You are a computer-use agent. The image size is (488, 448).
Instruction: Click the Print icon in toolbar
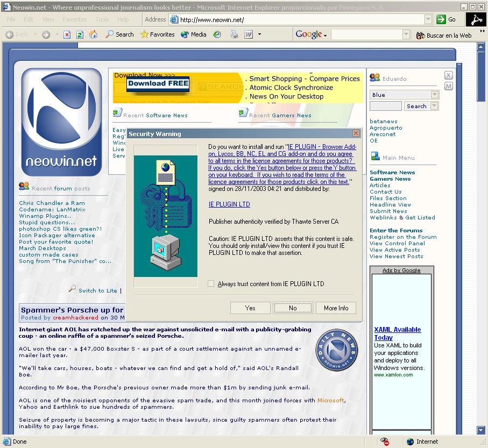[235, 34]
